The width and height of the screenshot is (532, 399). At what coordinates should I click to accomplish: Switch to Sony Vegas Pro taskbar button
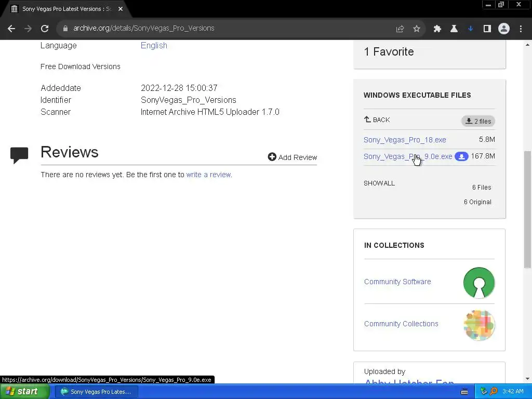coord(96,392)
